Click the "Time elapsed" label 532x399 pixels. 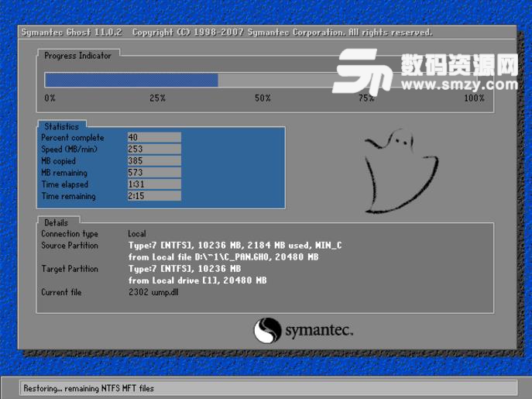point(65,184)
